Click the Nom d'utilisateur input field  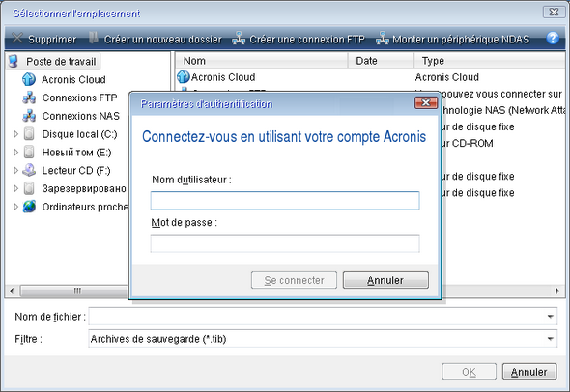(x=285, y=200)
